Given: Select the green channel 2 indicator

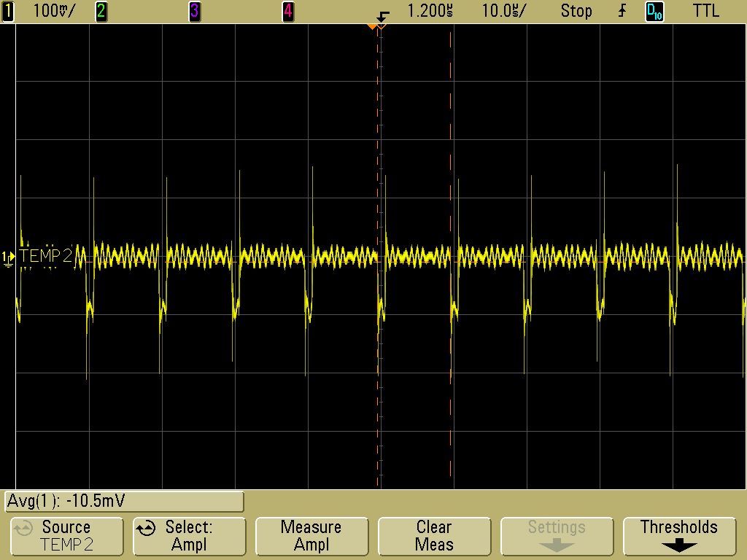Looking at the screenshot, I should coord(101,11).
